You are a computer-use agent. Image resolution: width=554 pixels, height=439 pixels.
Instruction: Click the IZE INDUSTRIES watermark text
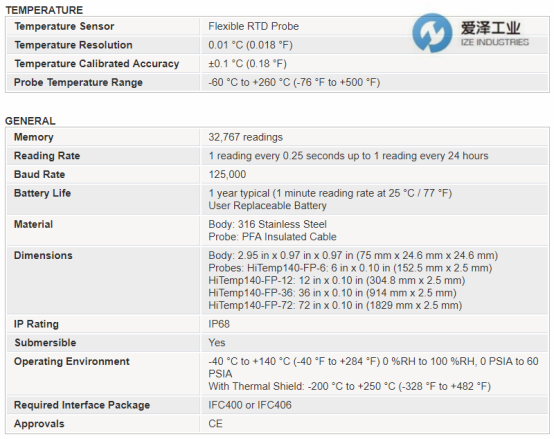click(x=495, y=42)
